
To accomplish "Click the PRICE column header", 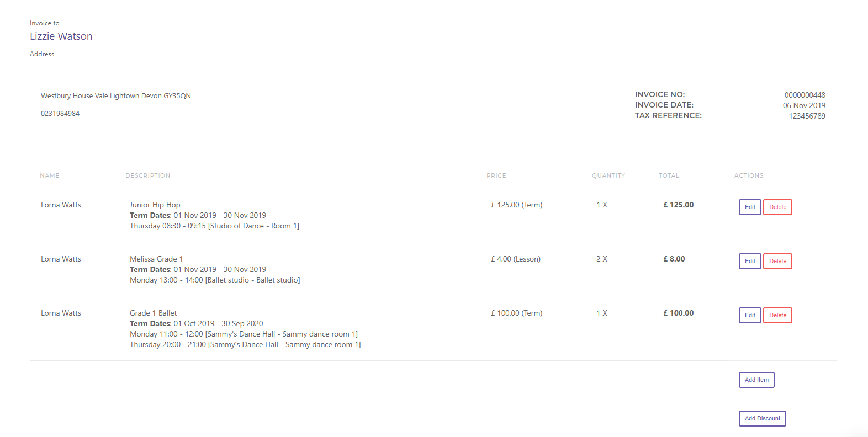I will tap(496, 175).
